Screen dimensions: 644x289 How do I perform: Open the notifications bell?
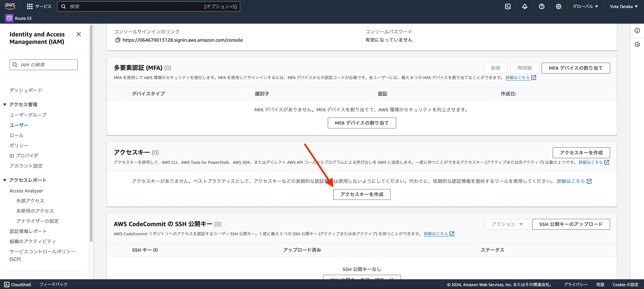click(525, 6)
